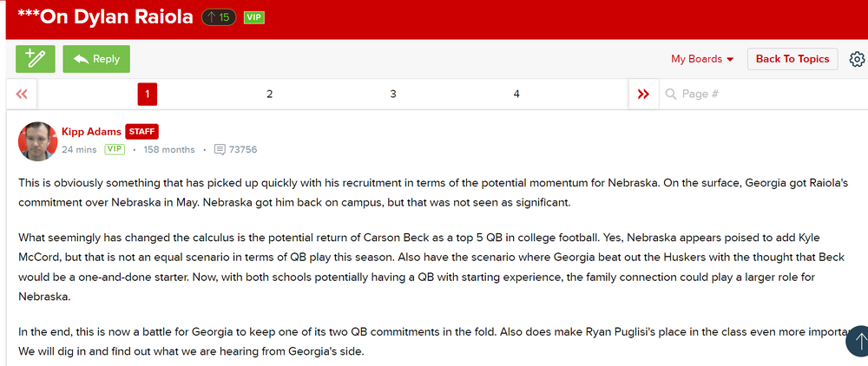Jump to last page double-arrow
Viewport: 868px width, 366px height.
coord(643,94)
